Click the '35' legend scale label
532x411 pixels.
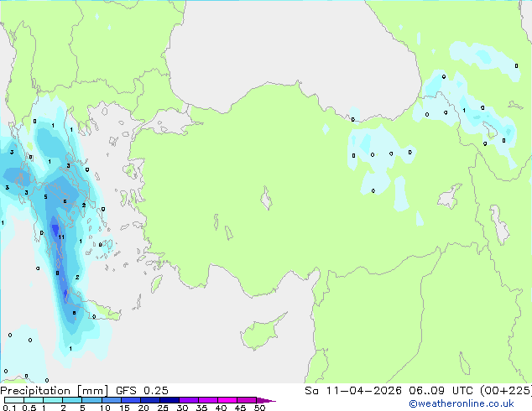[x=201, y=408]
